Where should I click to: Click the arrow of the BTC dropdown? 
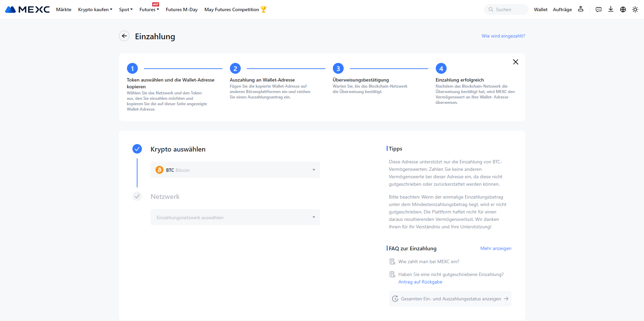click(x=314, y=170)
